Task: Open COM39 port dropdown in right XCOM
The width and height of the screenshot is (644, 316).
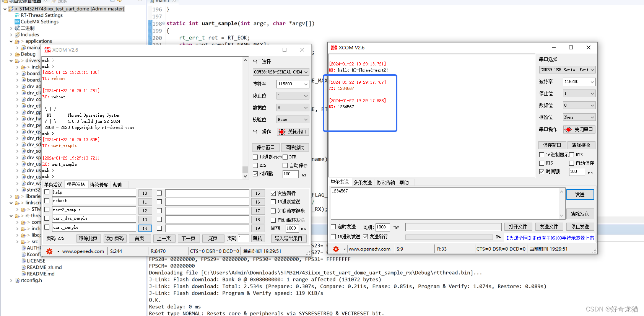Action: [567, 70]
